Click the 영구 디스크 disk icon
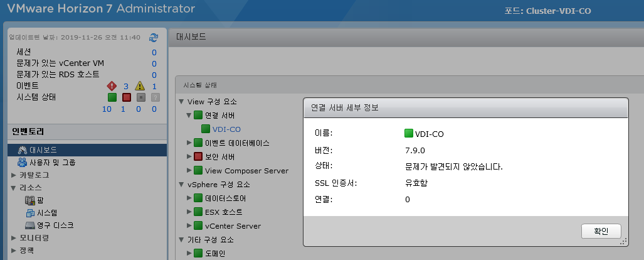Viewport: 644px width, 260px height. [30, 225]
